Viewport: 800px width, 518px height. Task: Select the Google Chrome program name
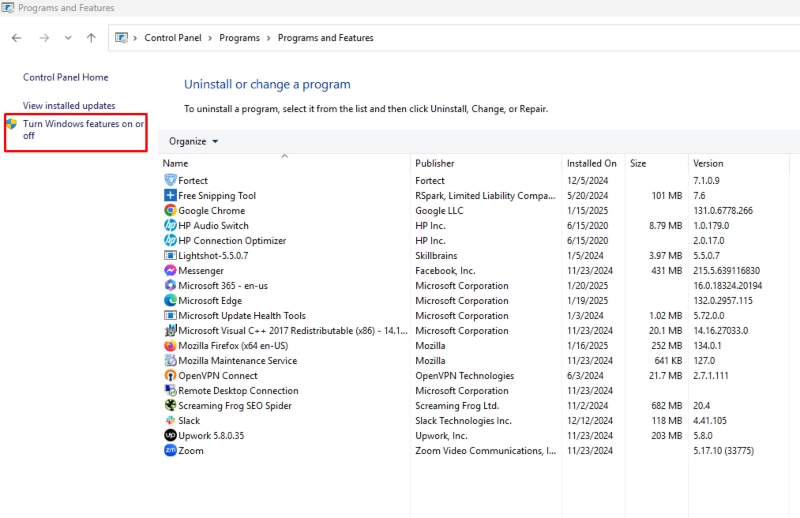pyautogui.click(x=211, y=210)
